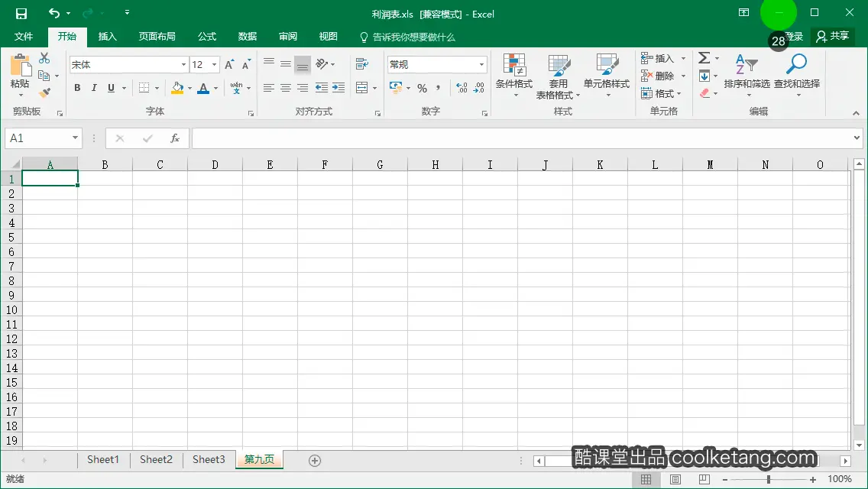Toggle Bold formatting
The width and height of the screenshot is (868, 489).
(77, 88)
